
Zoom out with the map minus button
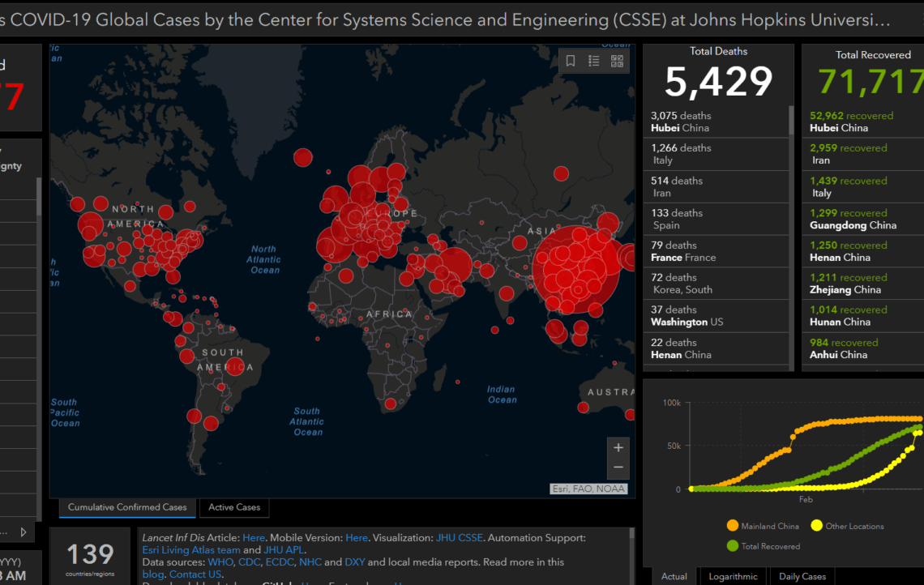[x=618, y=468]
